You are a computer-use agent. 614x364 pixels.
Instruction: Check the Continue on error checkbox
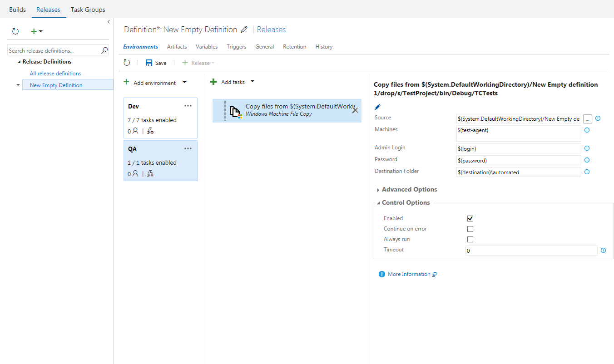pos(470,229)
